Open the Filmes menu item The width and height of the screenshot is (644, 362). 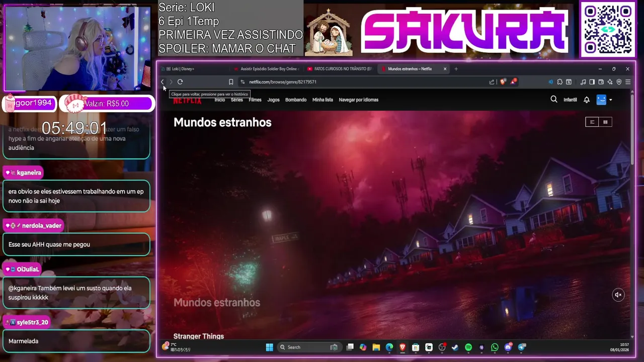[x=255, y=100]
